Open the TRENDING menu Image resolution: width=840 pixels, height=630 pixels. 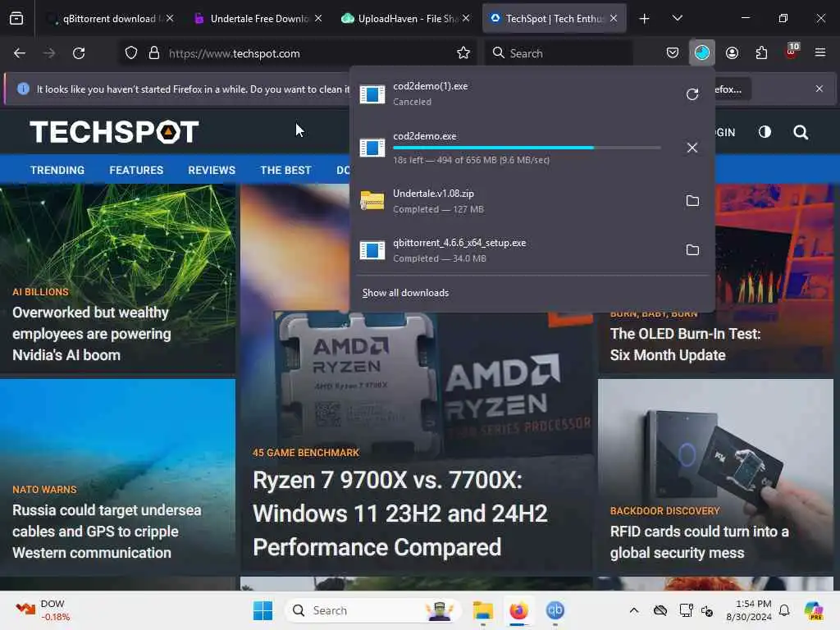click(x=57, y=171)
